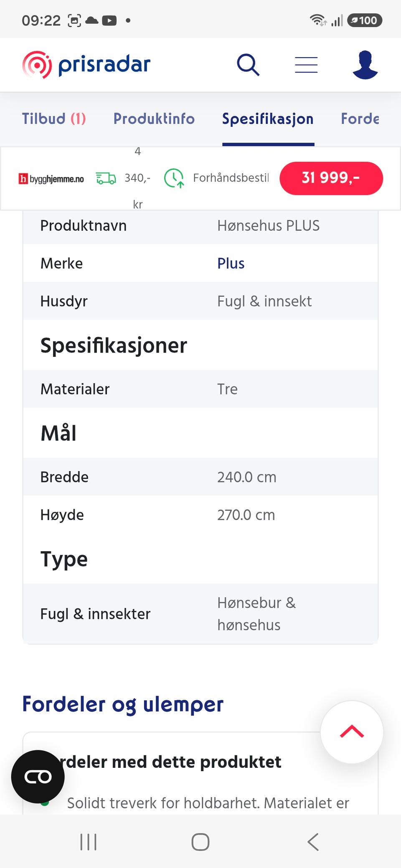This screenshot has width=401, height=868.
Task: Open the search magnifier icon
Action: pyautogui.click(x=248, y=65)
